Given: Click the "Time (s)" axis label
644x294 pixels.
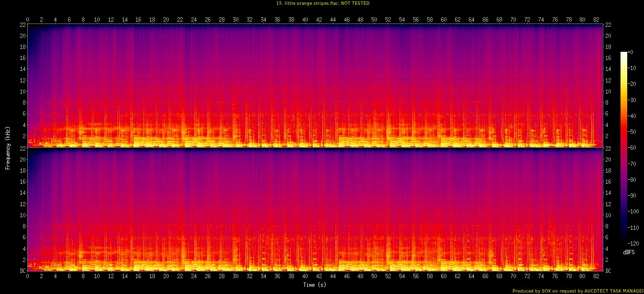Looking at the screenshot, I should pyautogui.click(x=315, y=285).
